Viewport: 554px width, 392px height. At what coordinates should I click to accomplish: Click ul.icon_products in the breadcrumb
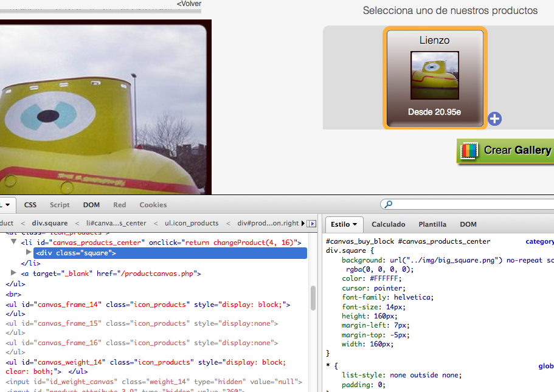click(x=192, y=223)
